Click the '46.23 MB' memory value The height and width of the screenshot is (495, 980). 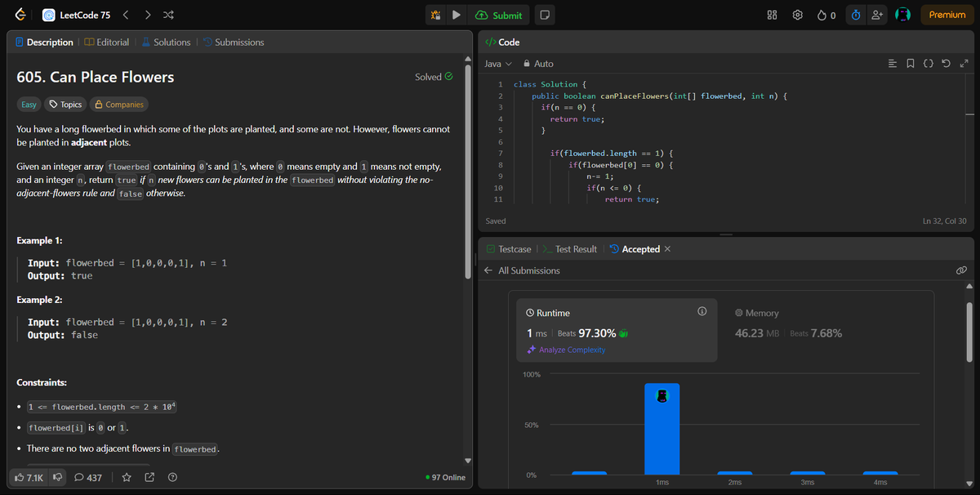point(758,333)
